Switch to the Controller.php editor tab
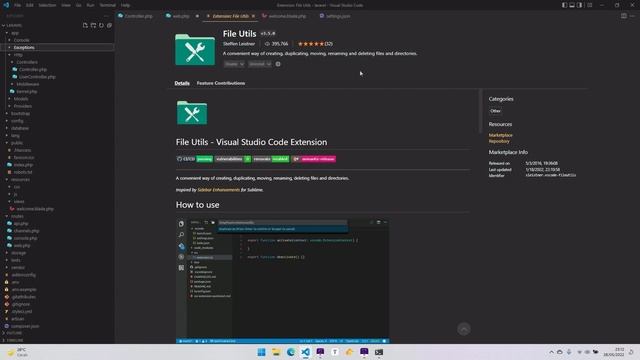The image size is (640, 360). [138, 16]
